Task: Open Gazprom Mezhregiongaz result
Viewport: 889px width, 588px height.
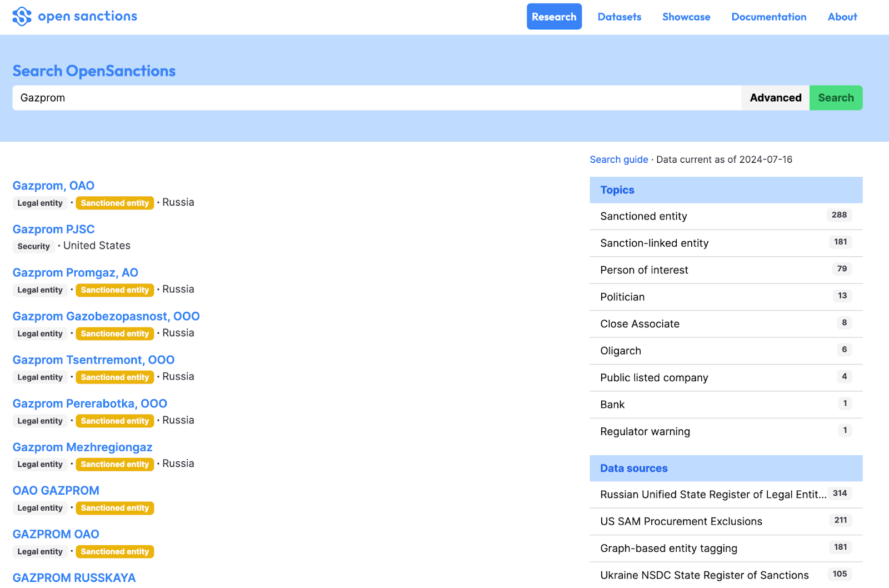Action: click(x=82, y=447)
